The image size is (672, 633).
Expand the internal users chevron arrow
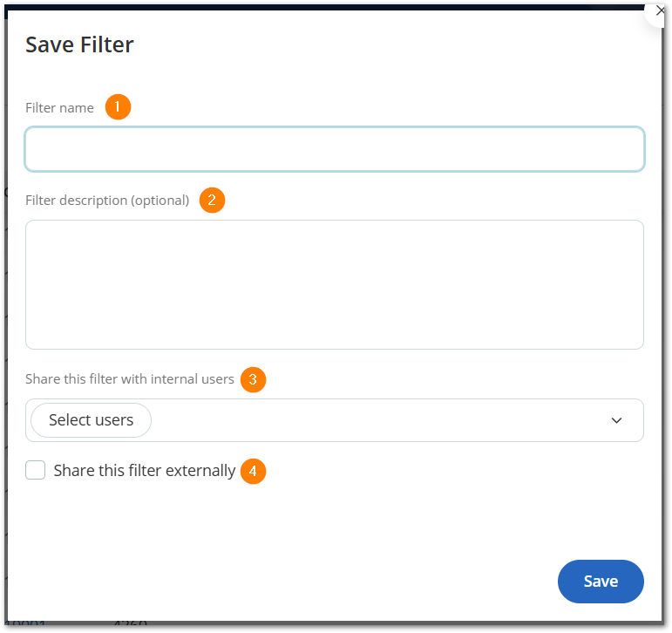(x=616, y=420)
